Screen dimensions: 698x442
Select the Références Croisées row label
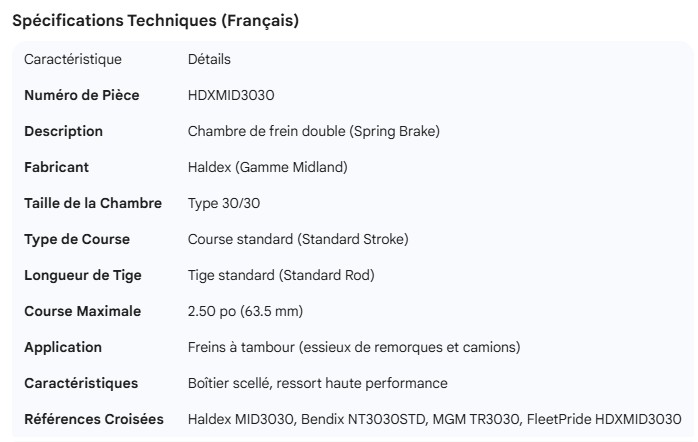click(94, 419)
